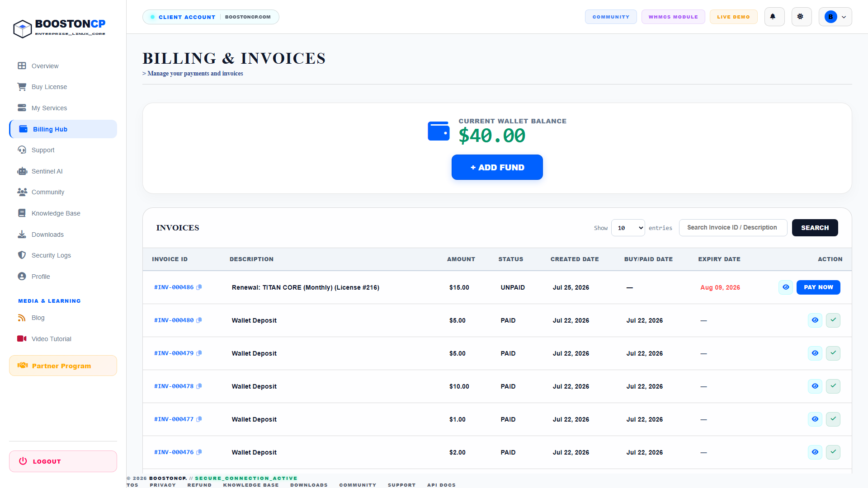Viewport: 868px width, 488px height.
Task: Copy invoice ID #INV-000477 icon
Action: [x=199, y=419]
